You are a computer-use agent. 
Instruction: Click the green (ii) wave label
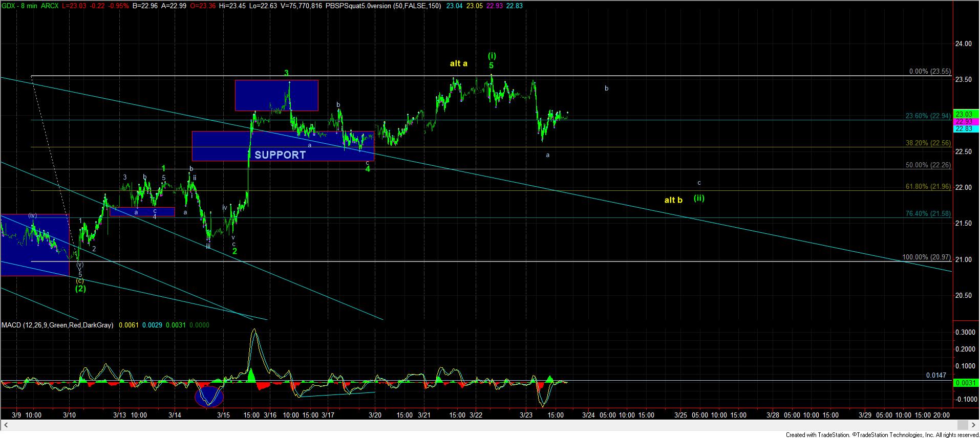click(699, 198)
